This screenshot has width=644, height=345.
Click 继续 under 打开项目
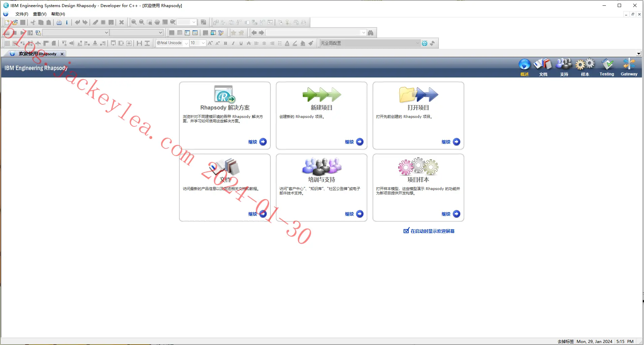coord(451,142)
